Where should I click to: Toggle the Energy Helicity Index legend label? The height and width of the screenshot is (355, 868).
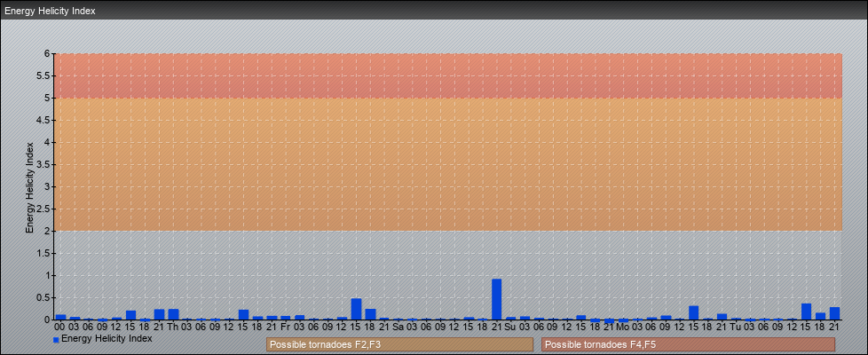click(107, 338)
